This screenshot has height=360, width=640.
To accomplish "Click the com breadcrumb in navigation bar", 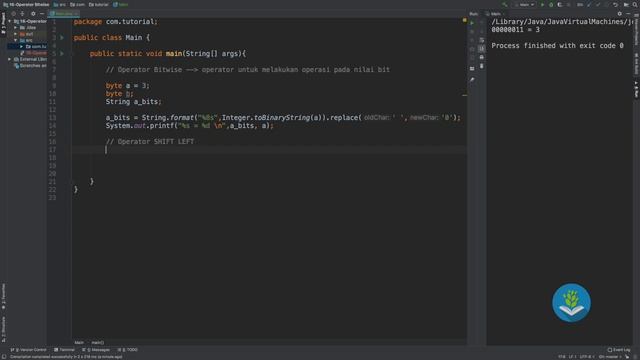I will click(77, 4).
